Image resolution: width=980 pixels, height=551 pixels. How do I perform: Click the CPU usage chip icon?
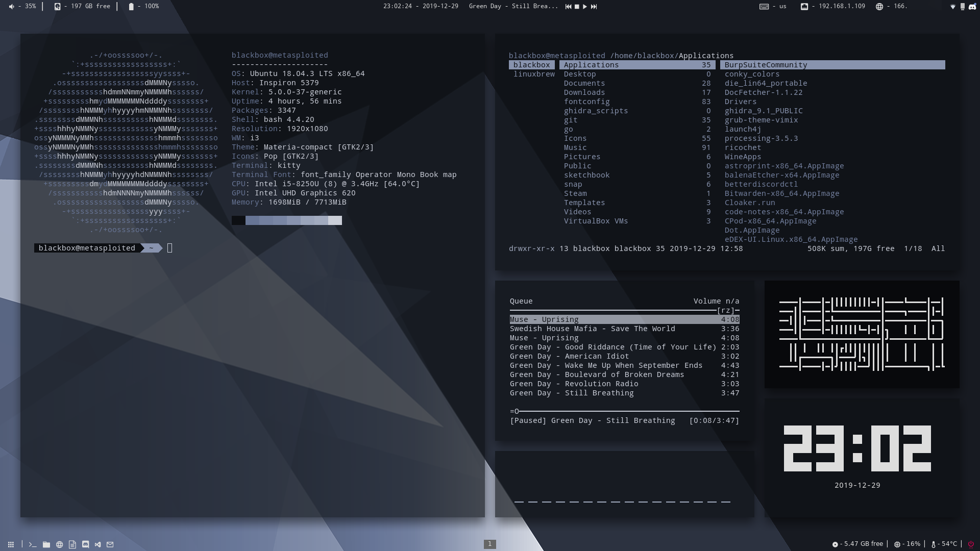click(x=897, y=544)
